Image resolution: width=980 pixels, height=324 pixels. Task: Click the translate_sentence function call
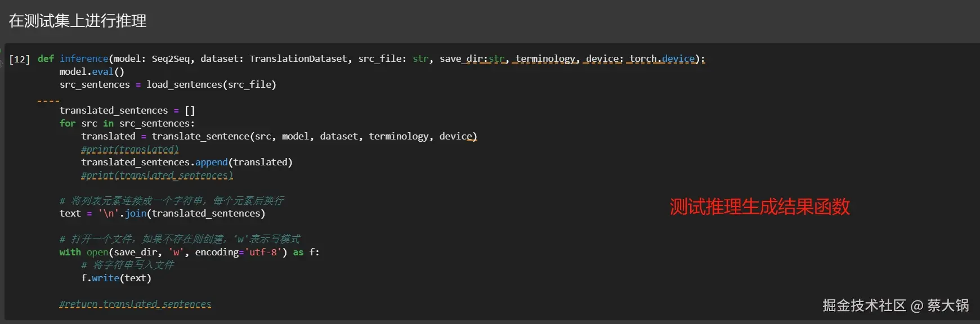click(x=200, y=136)
